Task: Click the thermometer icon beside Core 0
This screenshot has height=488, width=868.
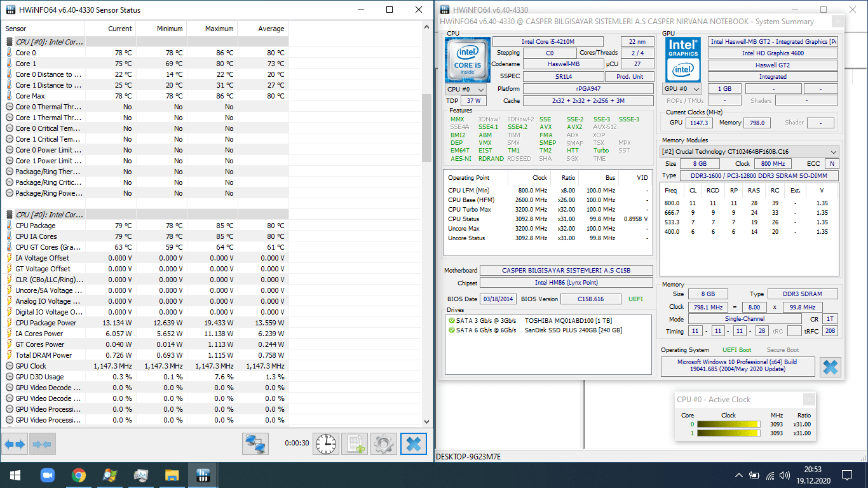Action: click(9, 53)
